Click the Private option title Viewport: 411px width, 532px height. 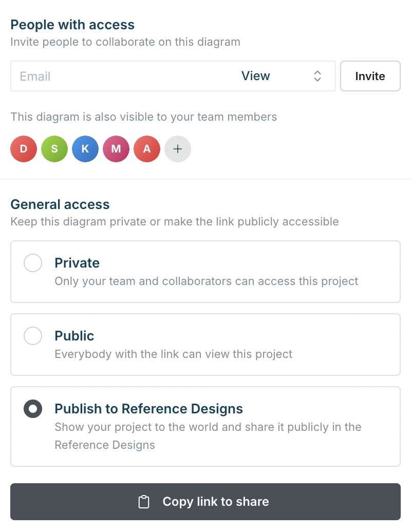tap(77, 263)
